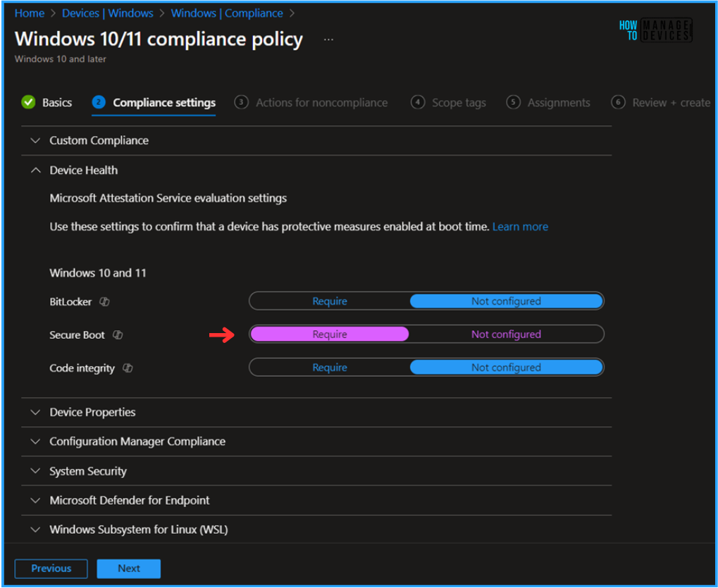
Task: Open the BitLocker info icon
Action: [x=104, y=302]
